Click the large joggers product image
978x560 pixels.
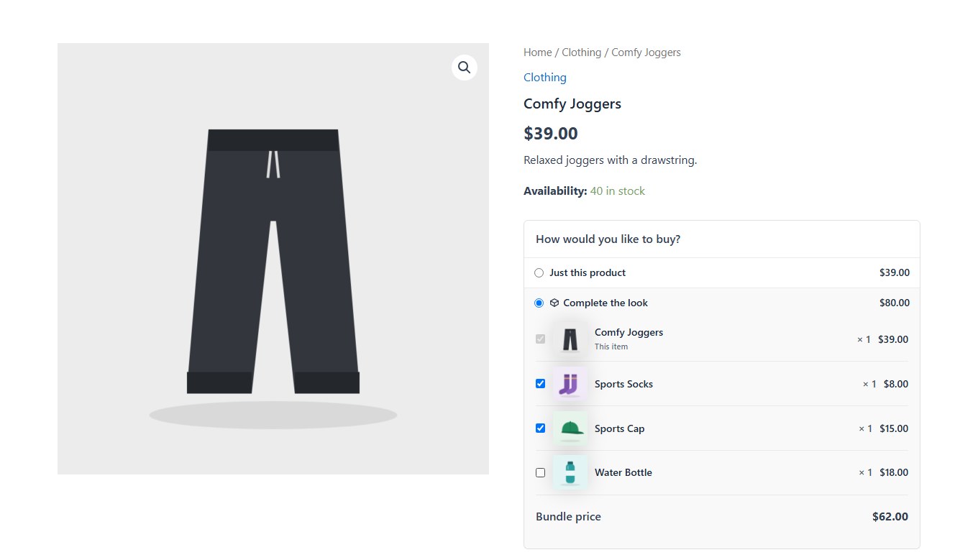click(x=273, y=259)
